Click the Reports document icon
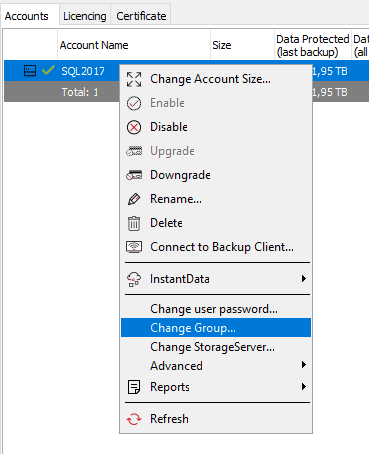The image size is (369, 454). coord(134,387)
